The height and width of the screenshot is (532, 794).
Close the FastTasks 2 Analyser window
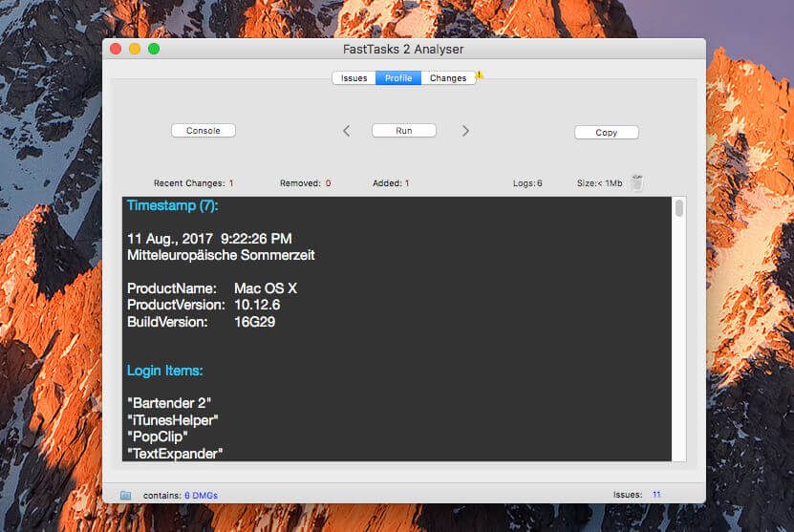116,49
